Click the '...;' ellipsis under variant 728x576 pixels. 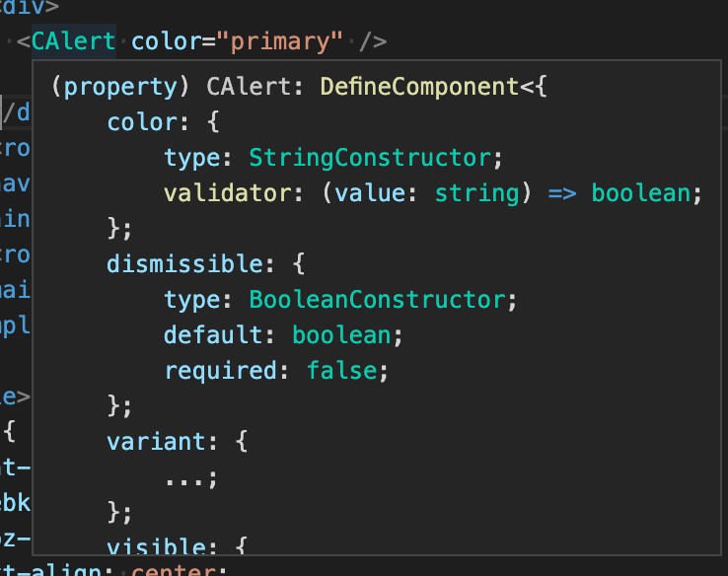190,478
